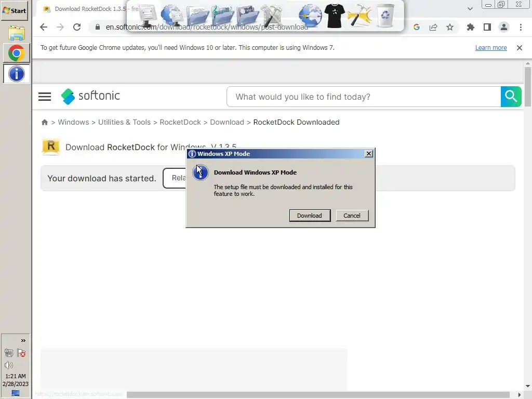Open the Softonic hamburger menu
The image size is (532, 399).
tap(45, 97)
